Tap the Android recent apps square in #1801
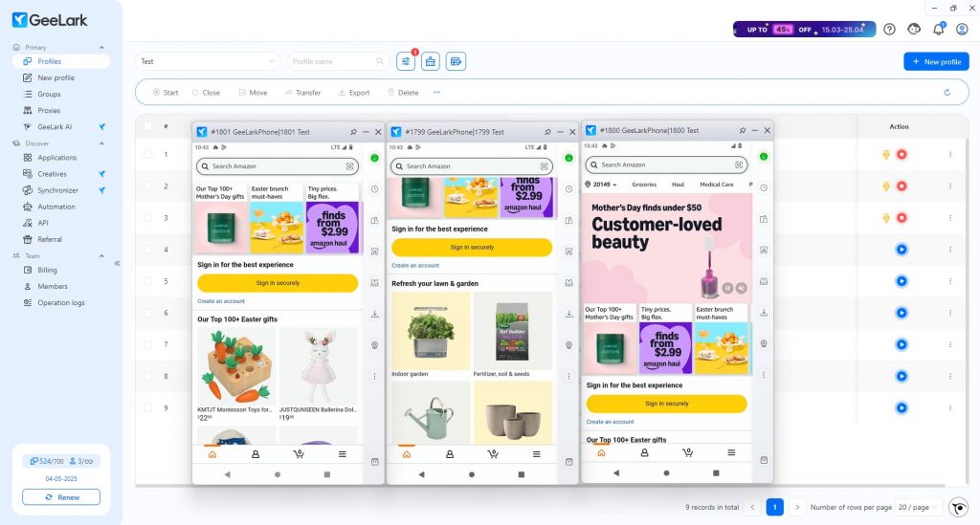The image size is (980, 525). point(327,474)
